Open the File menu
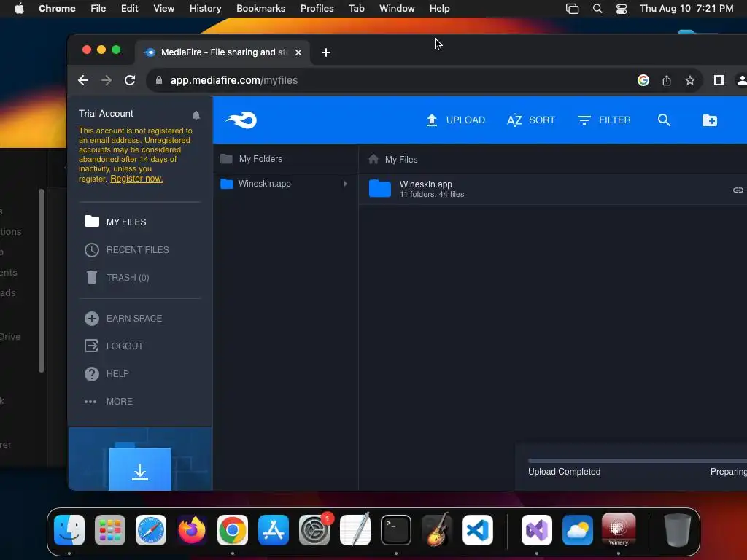This screenshot has width=747, height=560. (x=98, y=9)
